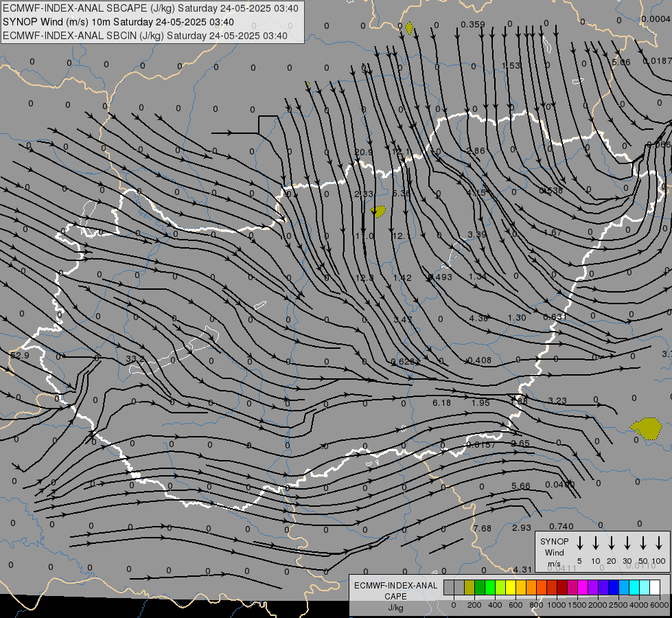The width and height of the screenshot is (672, 618).
Task: Pick the bright magenta swatch in the CAPE legend
Action: [x=583, y=587]
